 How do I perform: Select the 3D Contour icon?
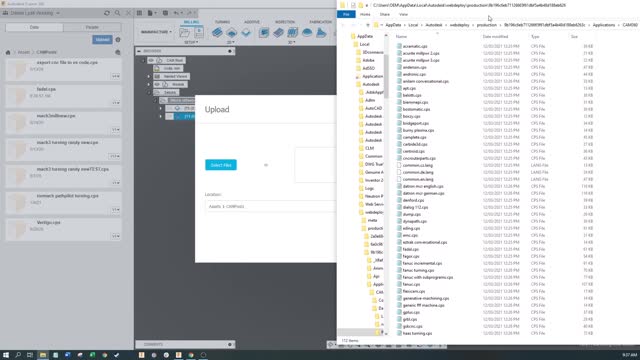click(x=307, y=32)
